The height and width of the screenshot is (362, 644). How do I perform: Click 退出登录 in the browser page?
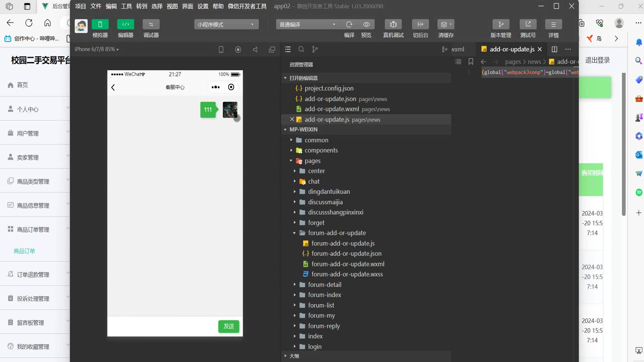click(598, 60)
